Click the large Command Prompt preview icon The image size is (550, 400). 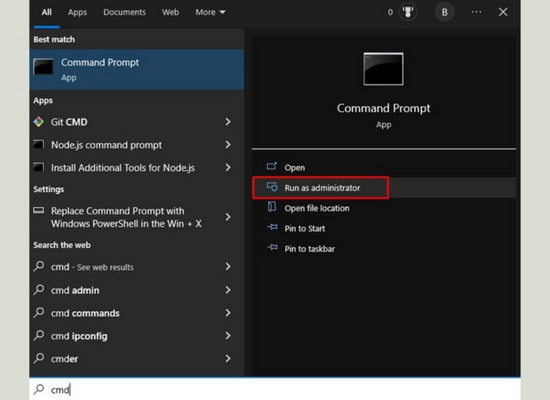383,69
